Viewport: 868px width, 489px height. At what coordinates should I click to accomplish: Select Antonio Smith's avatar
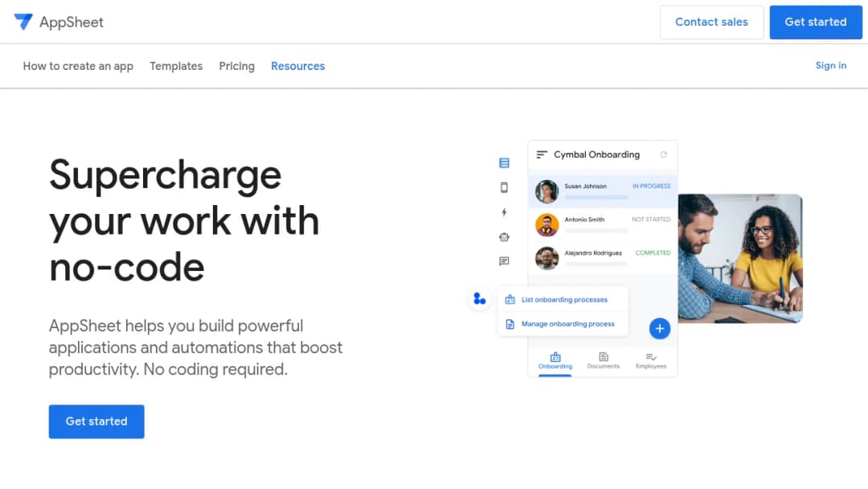click(547, 225)
